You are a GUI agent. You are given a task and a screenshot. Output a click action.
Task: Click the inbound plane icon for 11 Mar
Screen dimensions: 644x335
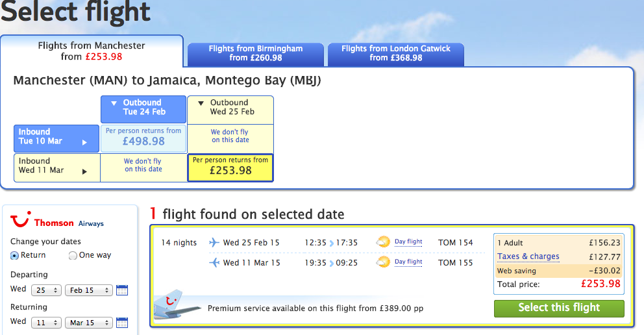coord(214,262)
